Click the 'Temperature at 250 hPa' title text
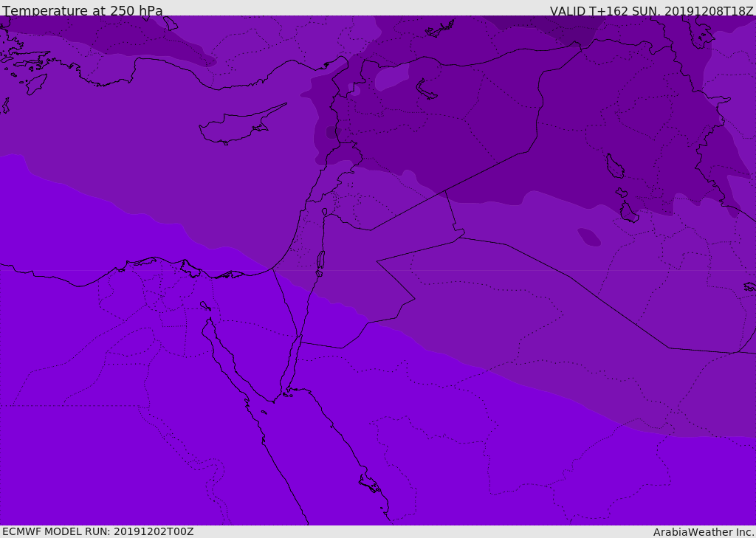The height and width of the screenshot is (538, 756). 83,10
